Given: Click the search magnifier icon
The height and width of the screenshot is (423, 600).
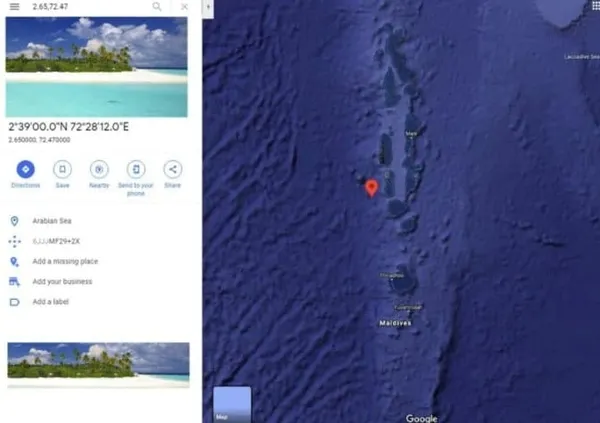Looking at the screenshot, I should pos(157,7).
